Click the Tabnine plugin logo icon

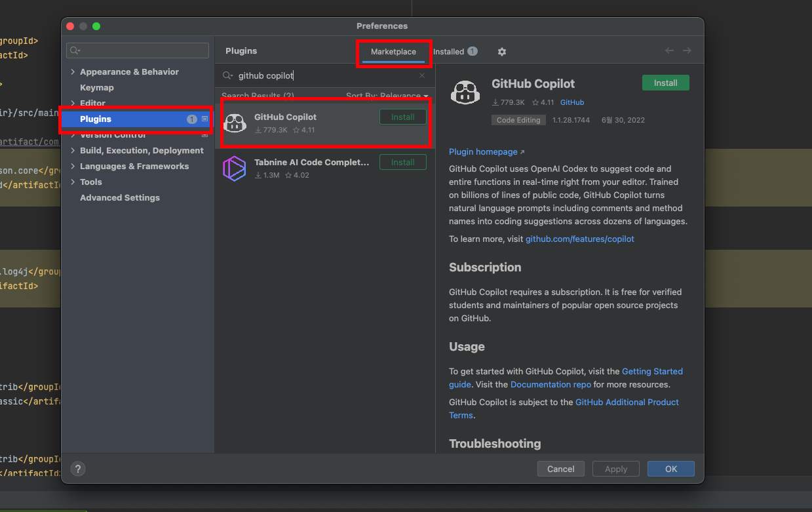235,168
